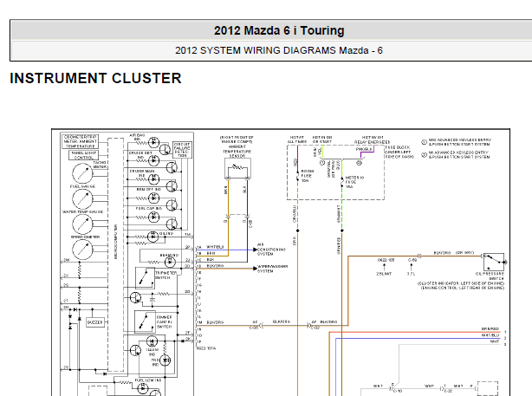This screenshot has height=396, width=532.
Task: Click circled note 2 in the legend
Action: pyautogui.click(x=424, y=155)
